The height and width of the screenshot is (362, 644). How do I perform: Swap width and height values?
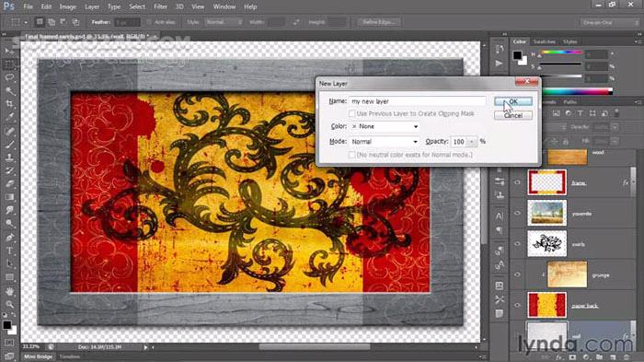tap(295, 22)
